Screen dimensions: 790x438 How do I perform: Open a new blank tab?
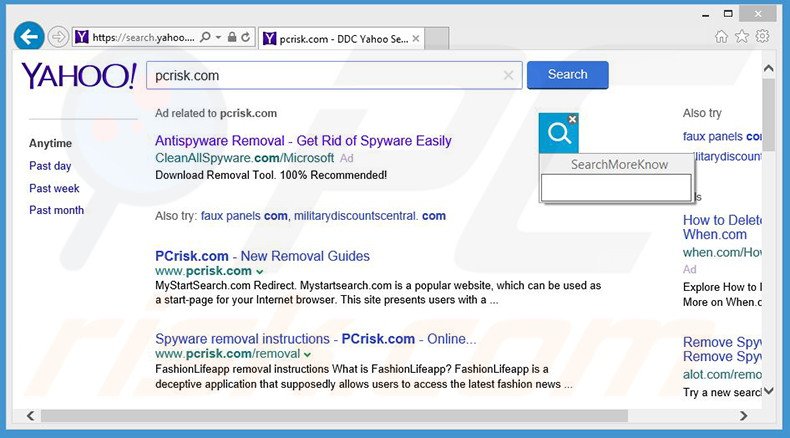click(436, 38)
